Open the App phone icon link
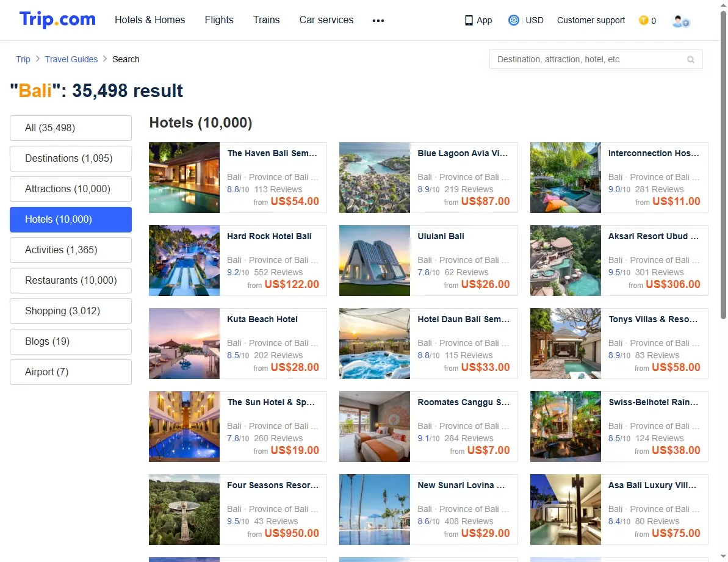The height and width of the screenshot is (562, 728). coord(478,20)
